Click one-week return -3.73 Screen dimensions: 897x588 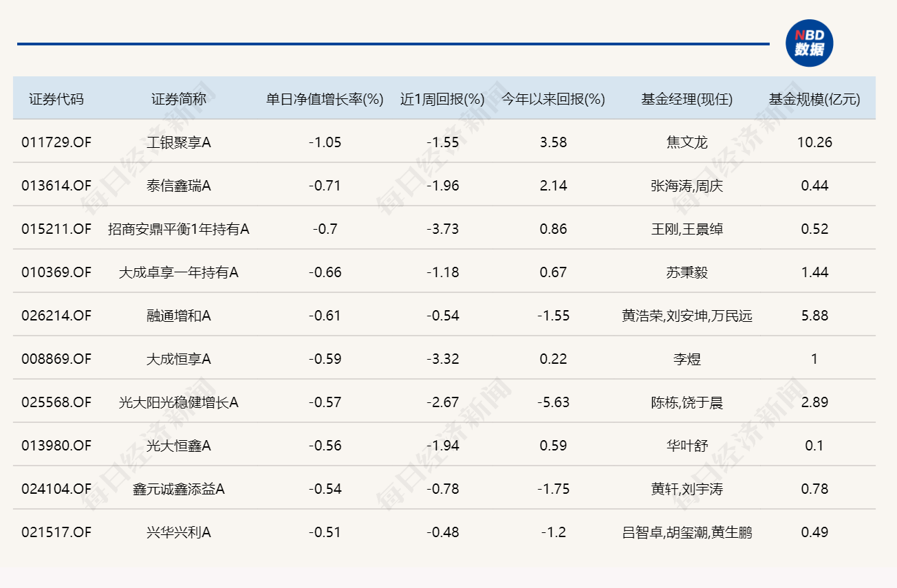point(443,229)
